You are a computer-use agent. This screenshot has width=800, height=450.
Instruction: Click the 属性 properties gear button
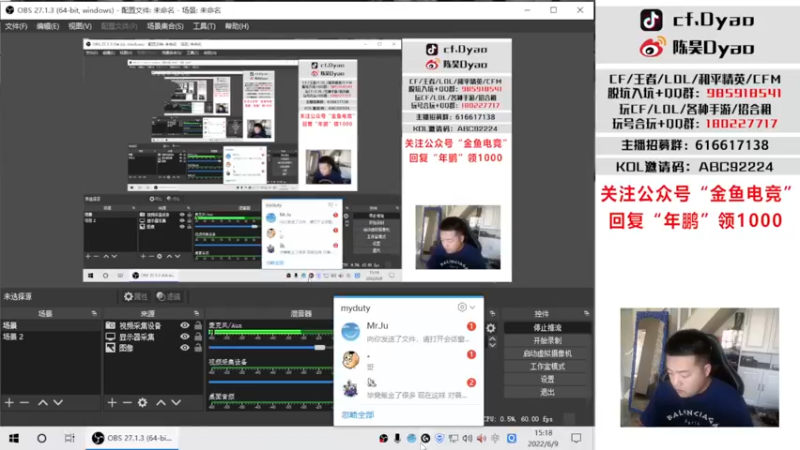pos(135,296)
